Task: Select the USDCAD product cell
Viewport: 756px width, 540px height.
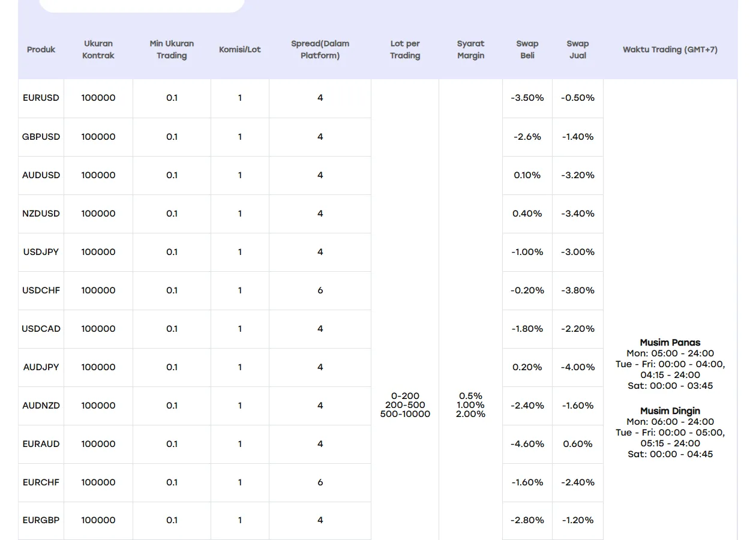Action: click(41, 329)
